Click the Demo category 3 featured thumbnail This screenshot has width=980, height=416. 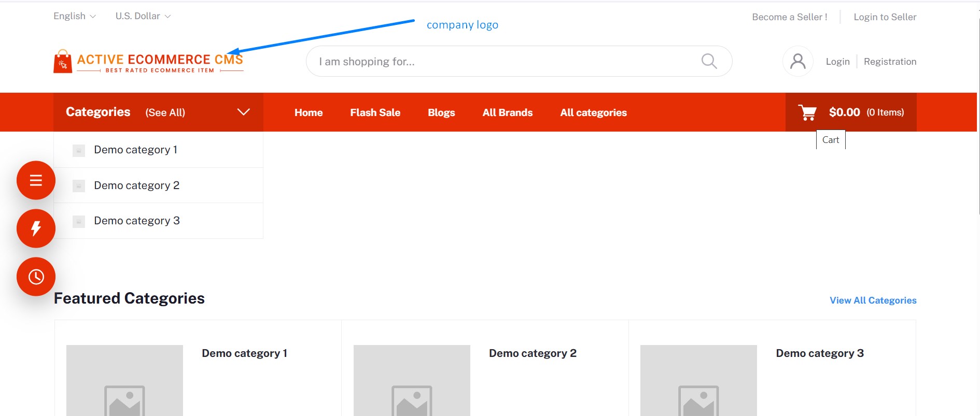(x=698, y=380)
